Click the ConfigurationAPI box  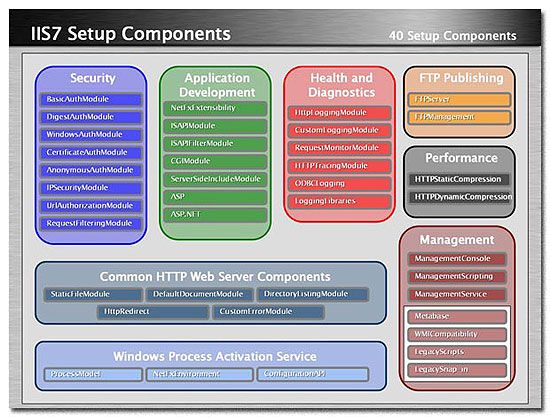point(313,374)
